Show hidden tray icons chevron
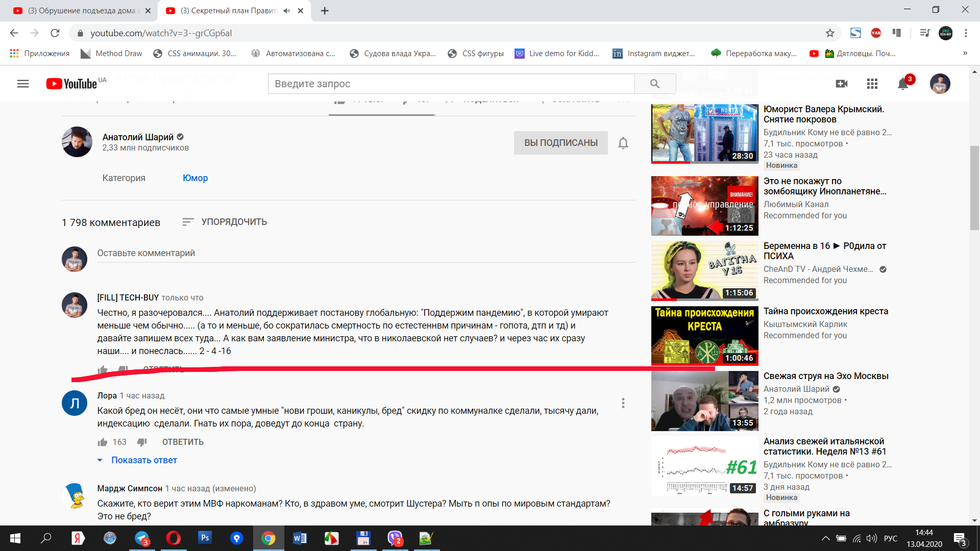Viewport: 980px width, 551px height. click(x=825, y=538)
